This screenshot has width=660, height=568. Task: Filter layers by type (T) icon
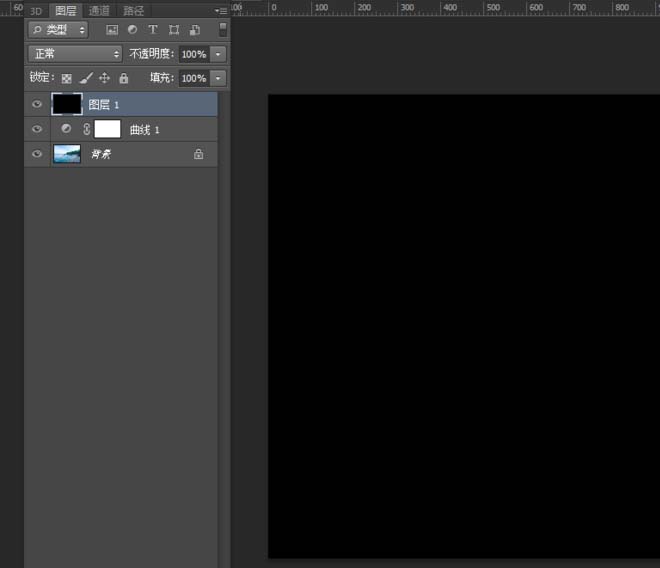click(153, 29)
